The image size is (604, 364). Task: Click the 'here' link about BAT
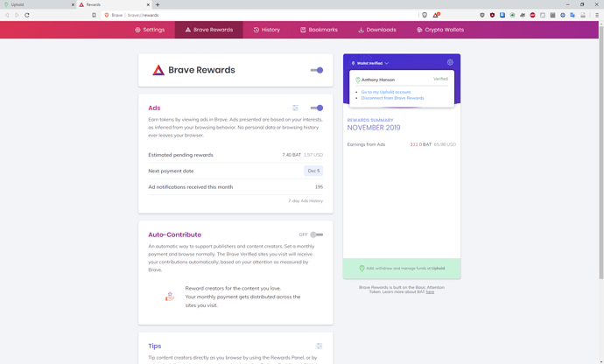click(x=430, y=292)
